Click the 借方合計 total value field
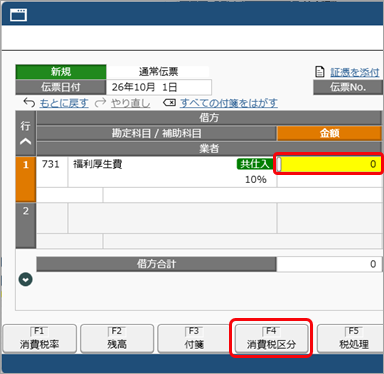The height and width of the screenshot is (374, 384). coord(329,264)
